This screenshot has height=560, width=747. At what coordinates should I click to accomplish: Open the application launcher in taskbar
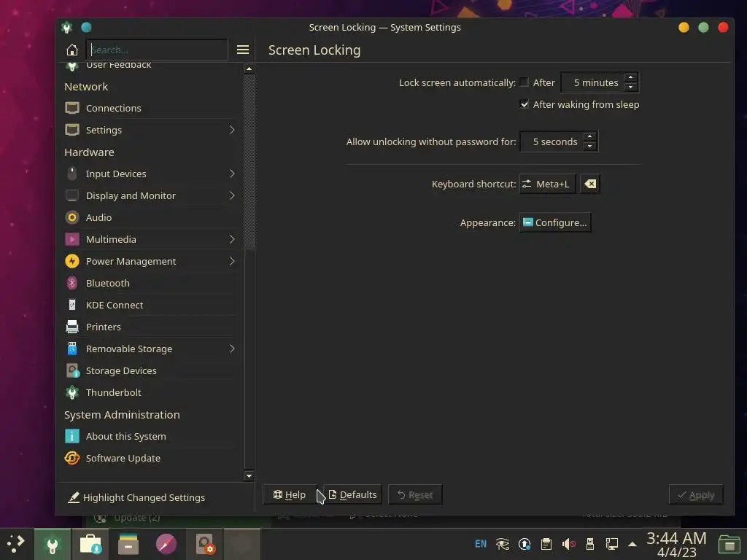(x=16, y=543)
